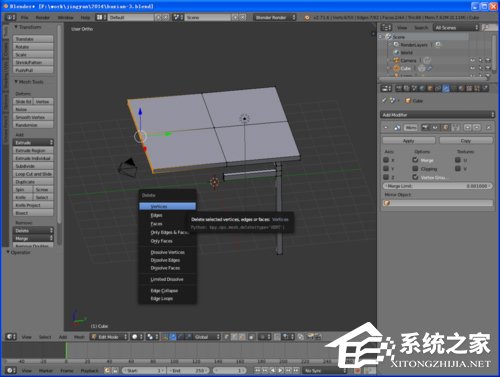Click the Scale tool button
Screen dimensions: 500x377
click(x=33, y=55)
